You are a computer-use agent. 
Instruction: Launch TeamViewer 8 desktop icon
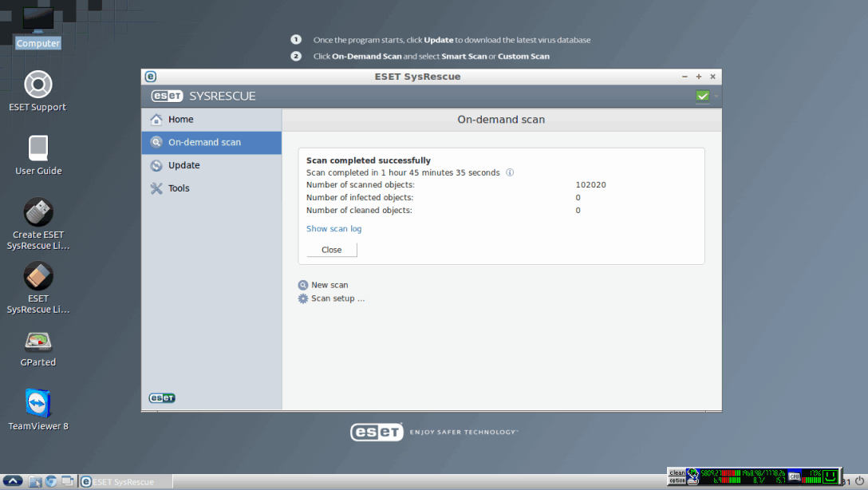point(38,403)
